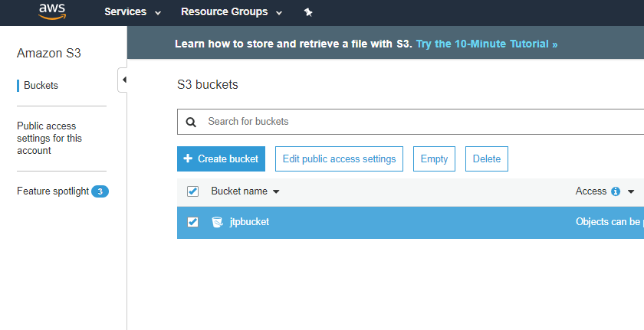Click the Access column header label
This screenshot has width=644, height=330.
pos(591,191)
